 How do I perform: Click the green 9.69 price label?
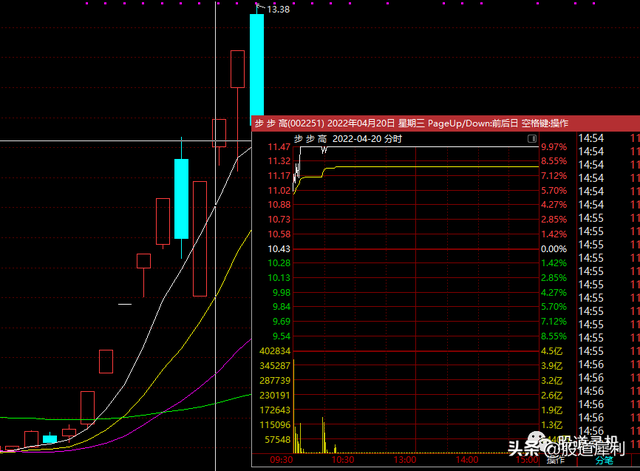pos(281,322)
